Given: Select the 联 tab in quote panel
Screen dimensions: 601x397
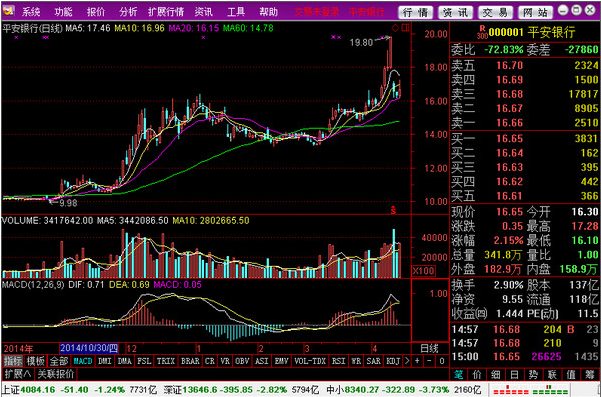Looking at the screenshot, I should [x=552, y=375].
